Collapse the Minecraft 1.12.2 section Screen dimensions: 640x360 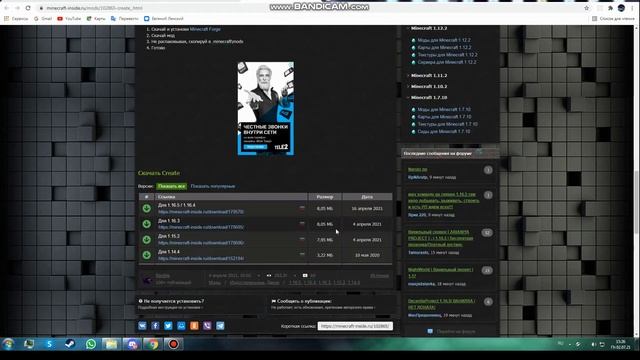(x=429, y=28)
